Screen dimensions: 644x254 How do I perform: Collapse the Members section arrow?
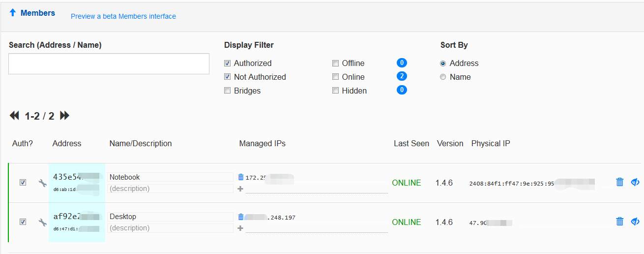pos(13,13)
